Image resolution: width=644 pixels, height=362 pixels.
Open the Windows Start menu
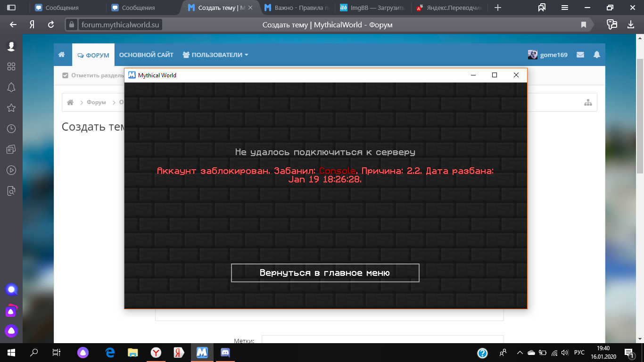click(x=11, y=353)
